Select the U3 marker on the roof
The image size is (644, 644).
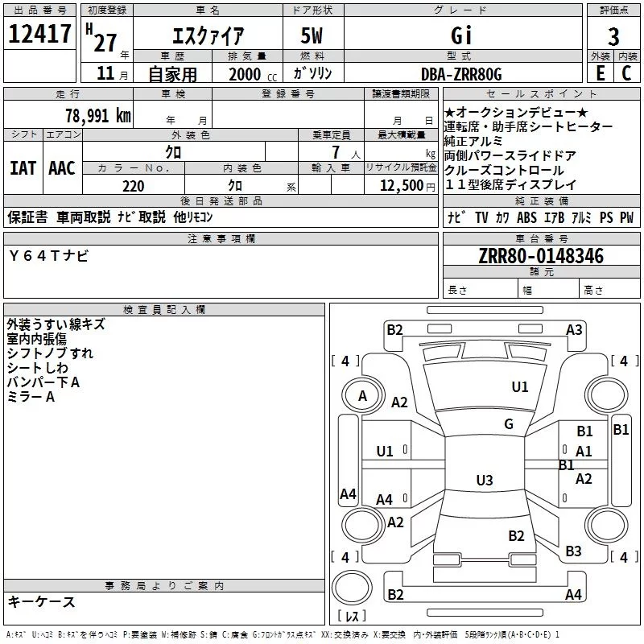pos(484,481)
